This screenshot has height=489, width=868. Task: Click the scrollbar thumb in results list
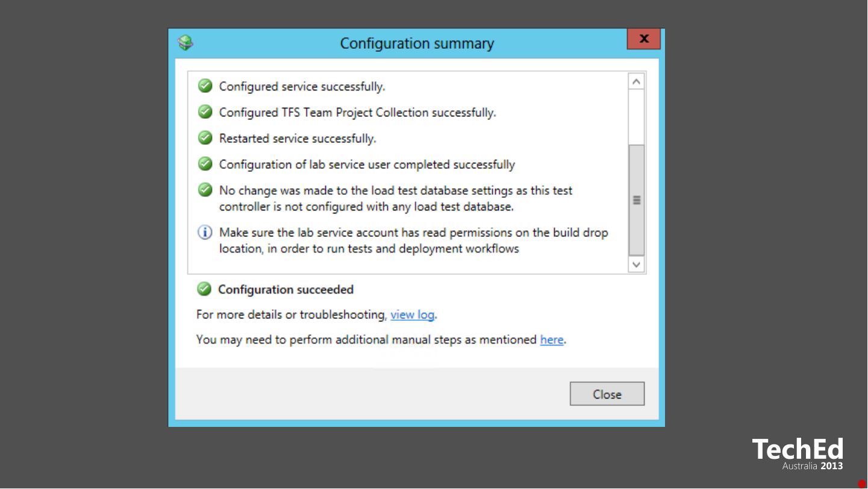pos(636,200)
